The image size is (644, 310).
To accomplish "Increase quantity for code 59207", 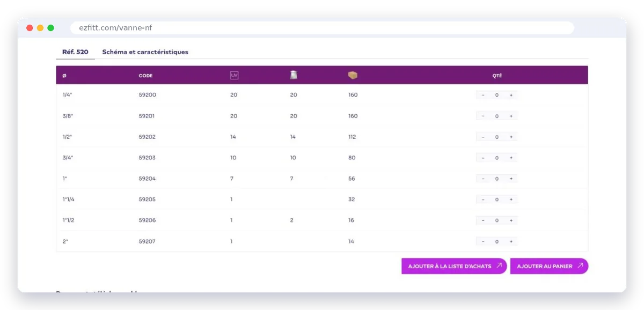I will [511, 241].
